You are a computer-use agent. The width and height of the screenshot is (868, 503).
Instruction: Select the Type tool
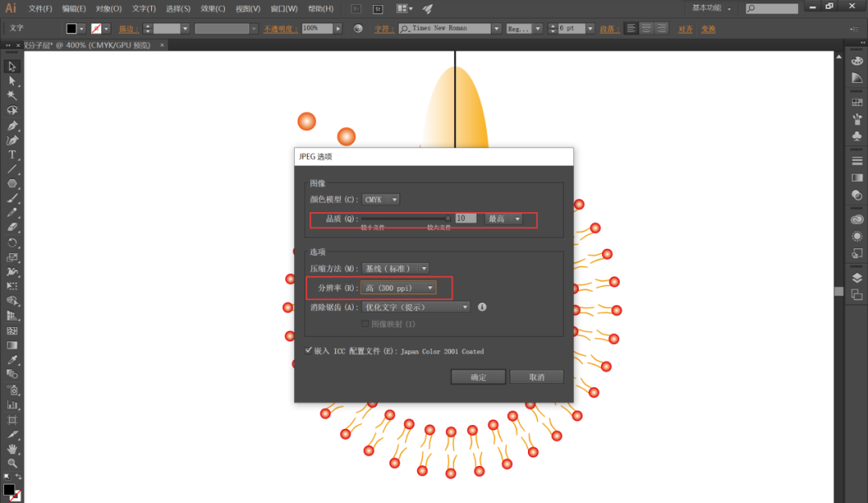pyautogui.click(x=12, y=154)
